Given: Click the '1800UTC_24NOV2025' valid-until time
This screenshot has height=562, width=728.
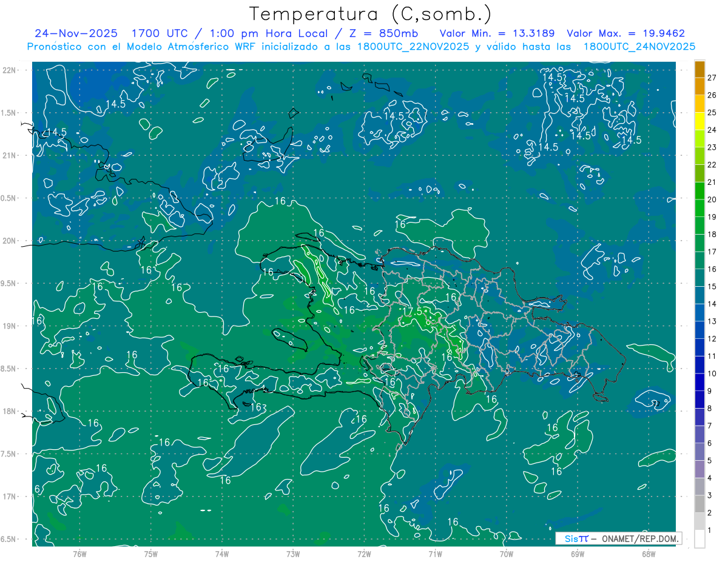Looking at the screenshot, I should point(639,47).
